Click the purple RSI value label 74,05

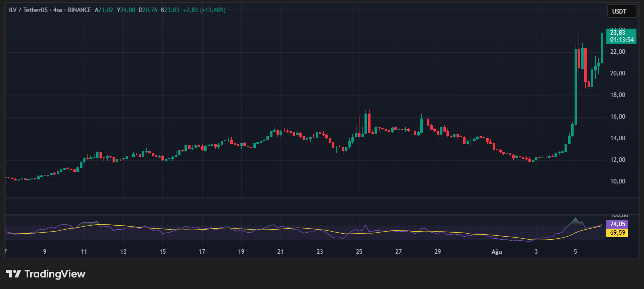[x=616, y=224]
